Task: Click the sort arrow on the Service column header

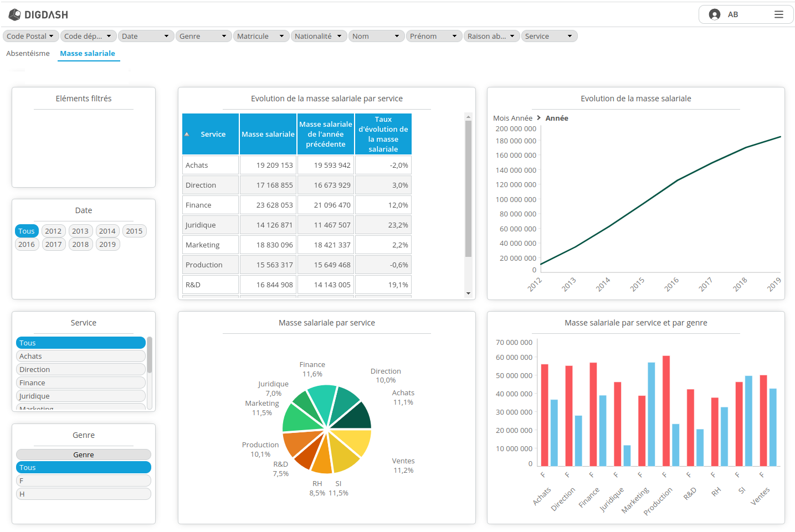Action: 187,134
